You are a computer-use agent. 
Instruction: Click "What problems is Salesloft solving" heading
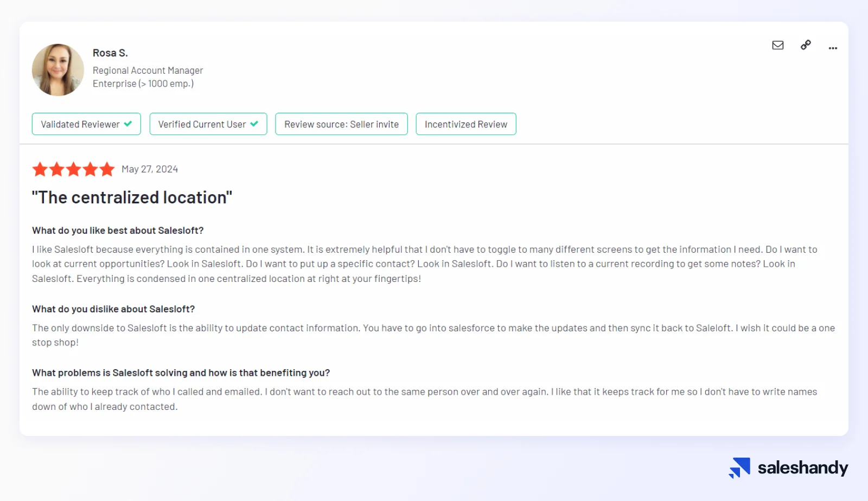click(181, 373)
